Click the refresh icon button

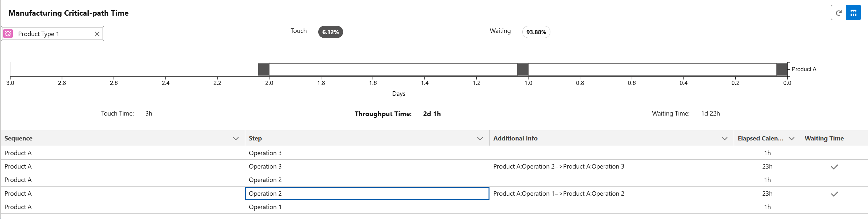pyautogui.click(x=838, y=13)
